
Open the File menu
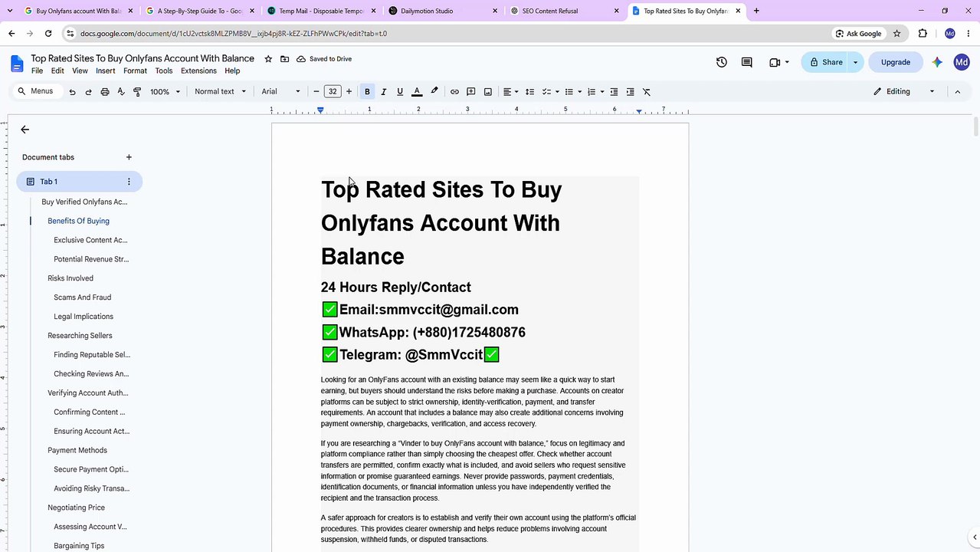tap(37, 71)
